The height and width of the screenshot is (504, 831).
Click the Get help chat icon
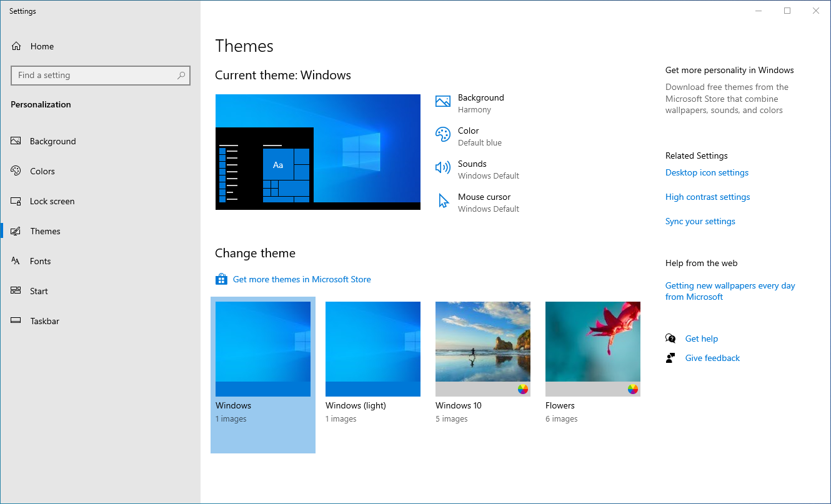[670, 338]
